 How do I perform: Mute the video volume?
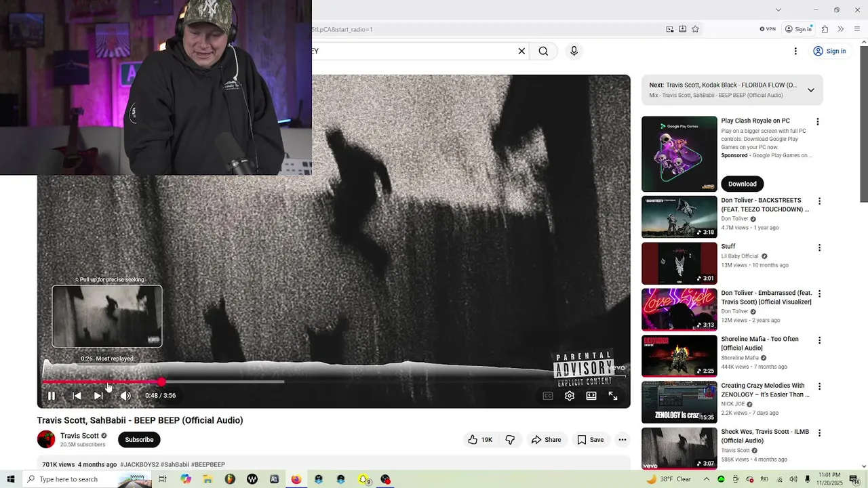pos(125,396)
